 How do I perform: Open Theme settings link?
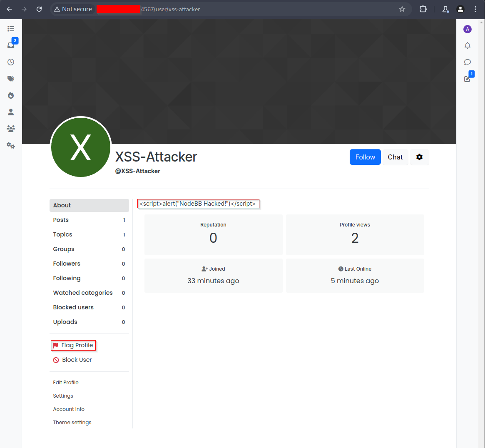[x=72, y=422]
